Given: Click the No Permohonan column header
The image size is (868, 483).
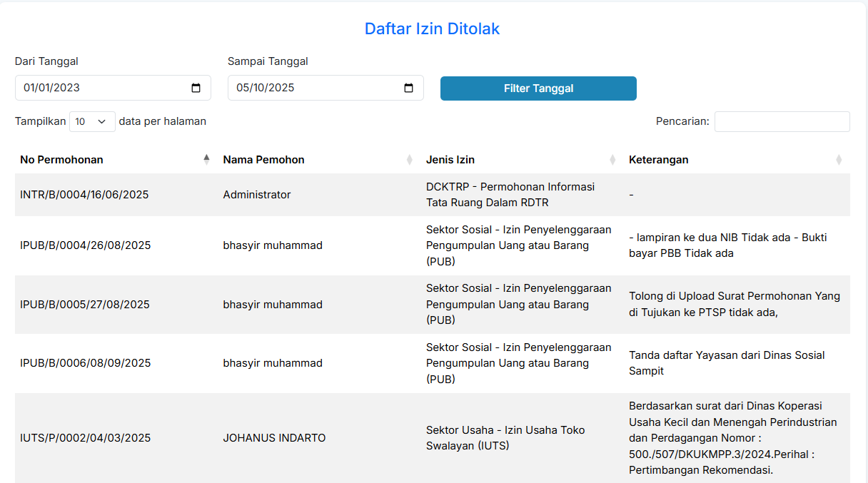Looking at the screenshot, I should (x=62, y=160).
